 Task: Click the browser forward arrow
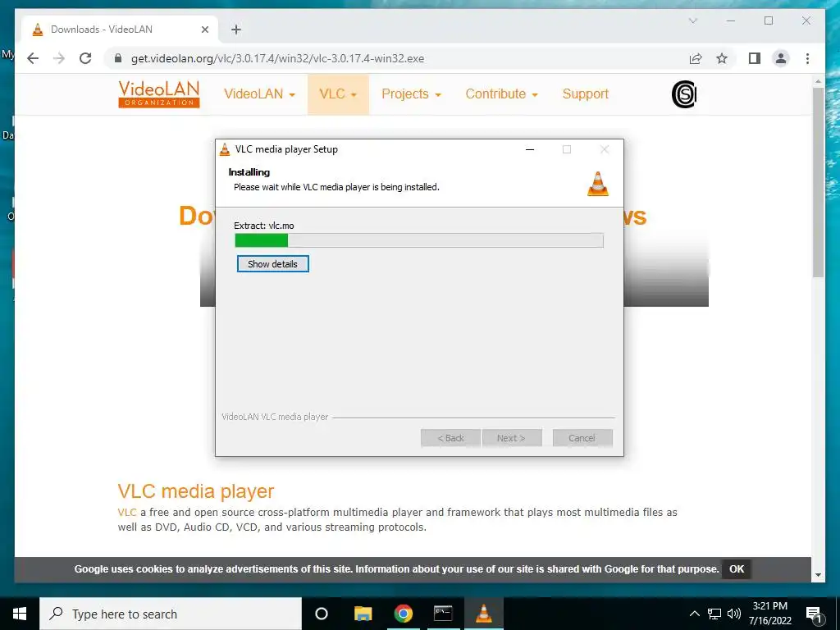[x=59, y=58]
